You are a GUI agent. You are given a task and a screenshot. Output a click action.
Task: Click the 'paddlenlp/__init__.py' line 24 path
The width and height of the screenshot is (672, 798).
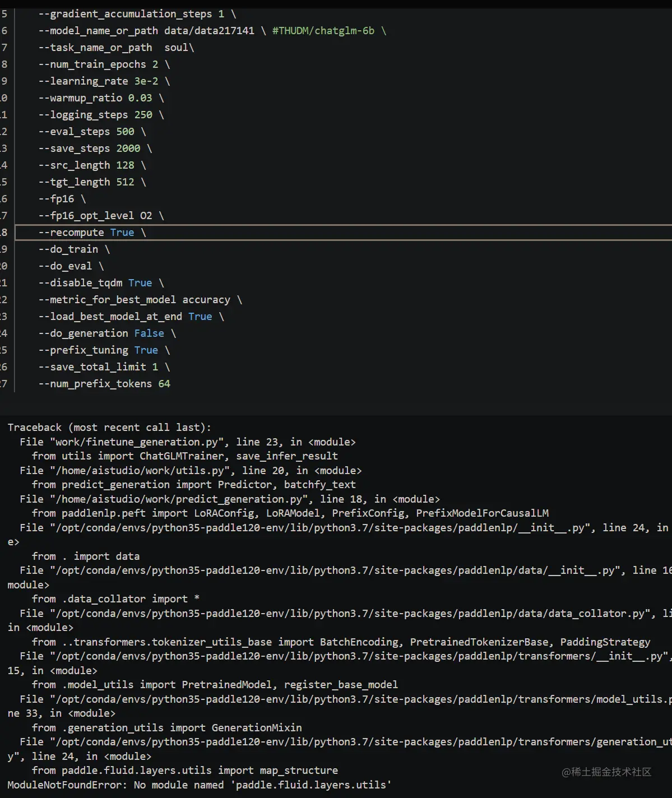coord(320,527)
